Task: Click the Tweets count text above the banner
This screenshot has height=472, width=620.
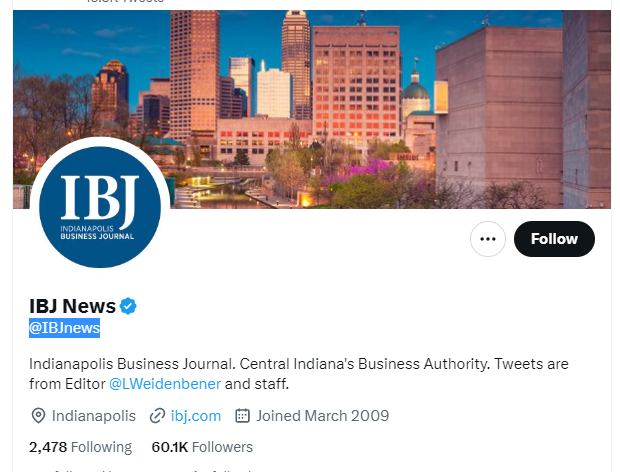Action: pos(125,2)
